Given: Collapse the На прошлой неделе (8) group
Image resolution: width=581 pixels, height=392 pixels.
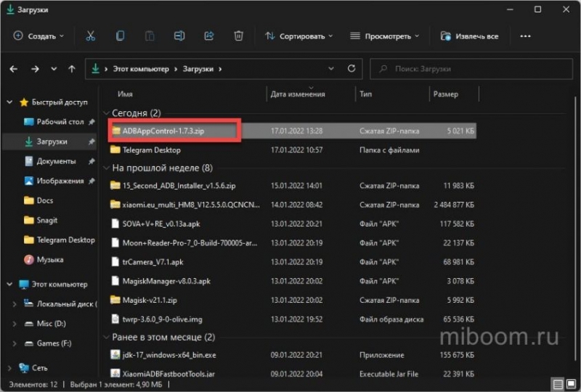Looking at the screenshot, I should [106, 168].
